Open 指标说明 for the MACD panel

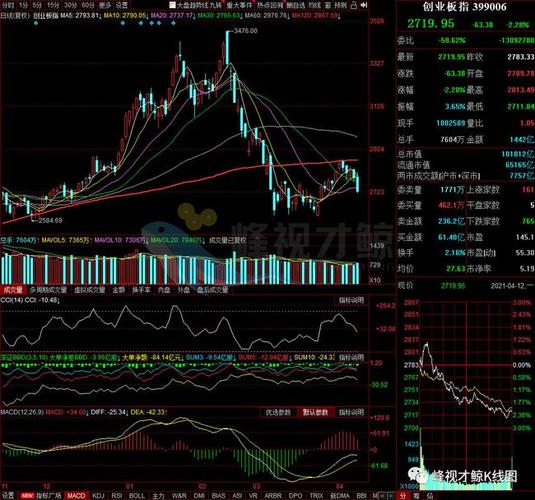(x=351, y=412)
